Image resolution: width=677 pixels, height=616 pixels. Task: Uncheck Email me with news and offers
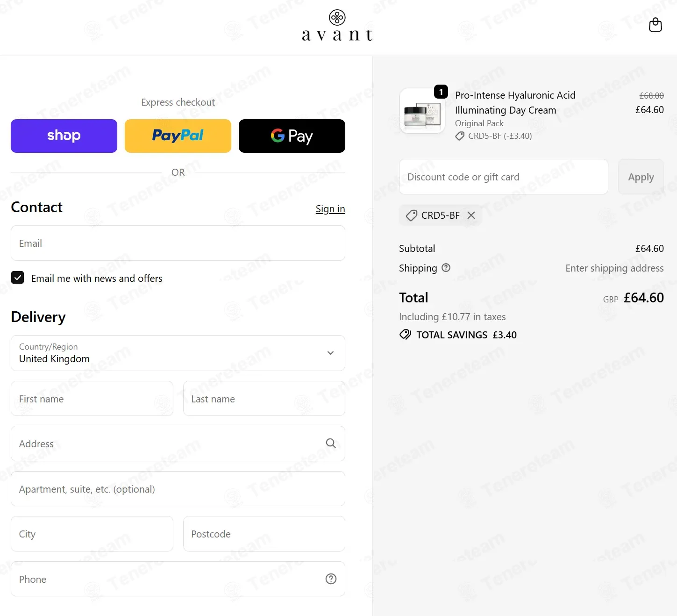(17, 278)
